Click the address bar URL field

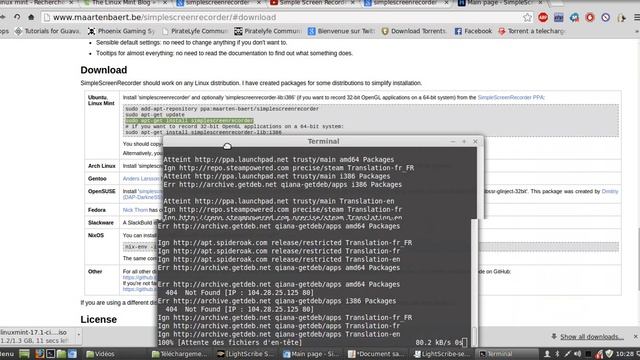coord(282,17)
